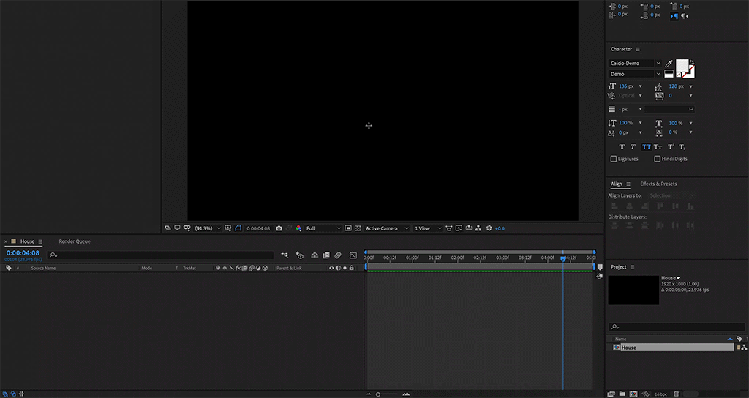Open the viewer magnification dropdown
This screenshot has height=398, width=749.
tap(208, 228)
